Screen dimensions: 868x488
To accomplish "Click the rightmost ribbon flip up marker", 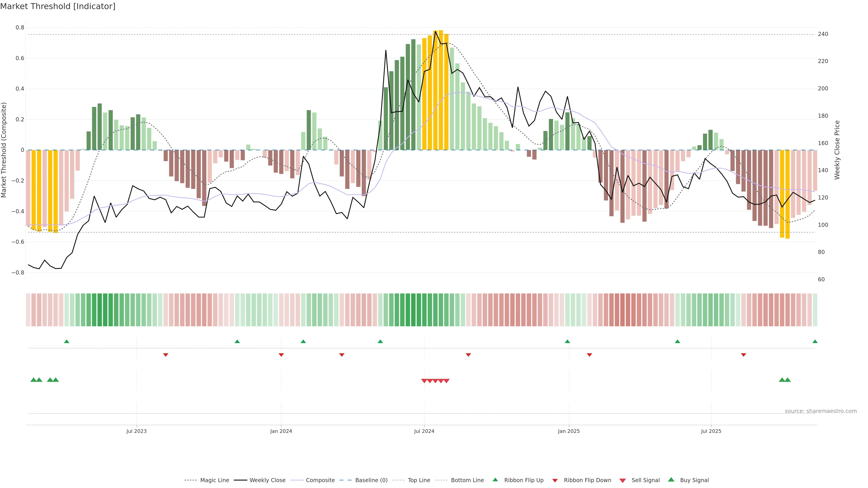I will 815,342.
